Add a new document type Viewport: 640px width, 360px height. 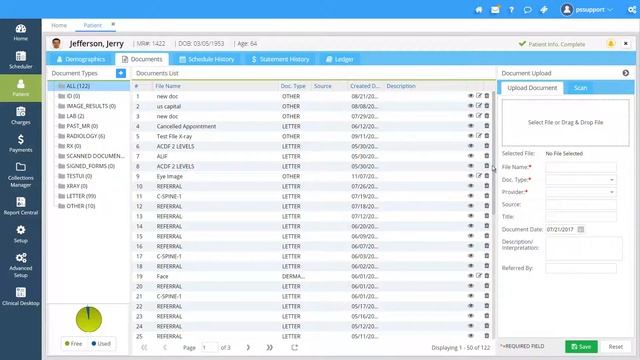121,73
